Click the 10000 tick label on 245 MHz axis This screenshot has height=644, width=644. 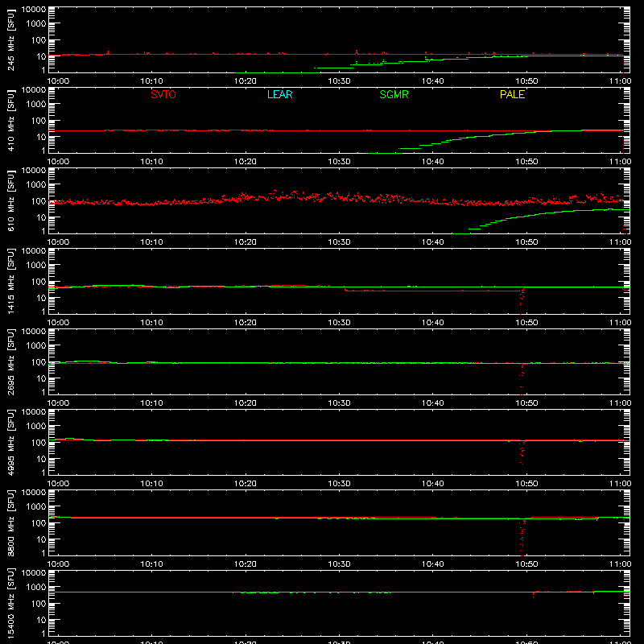[34, 10]
